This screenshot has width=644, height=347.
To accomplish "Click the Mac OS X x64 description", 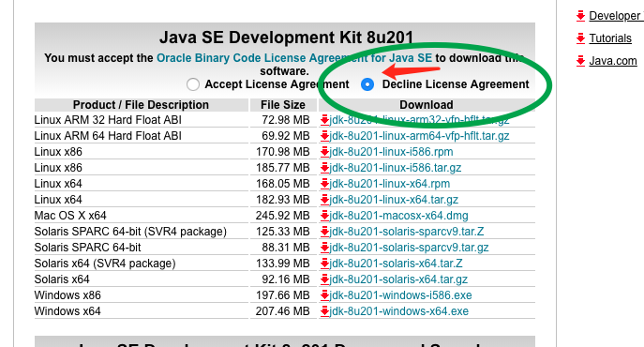I will click(x=70, y=216).
